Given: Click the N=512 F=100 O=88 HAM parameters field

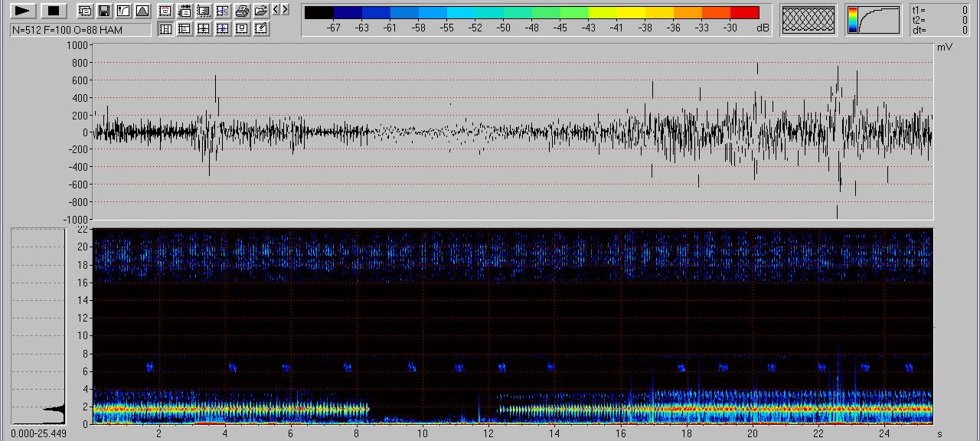Looking at the screenshot, I should pos(80,30).
